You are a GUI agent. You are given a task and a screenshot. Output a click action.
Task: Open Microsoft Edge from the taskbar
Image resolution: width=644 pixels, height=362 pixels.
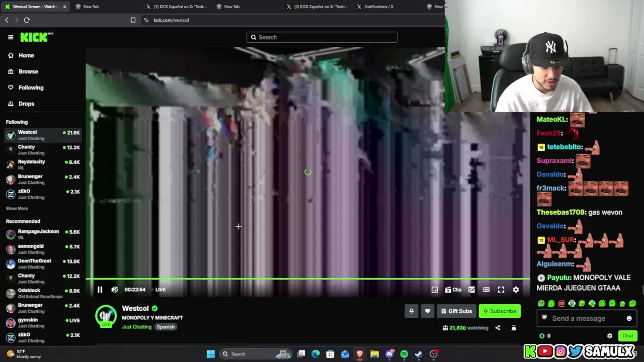pos(315,354)
